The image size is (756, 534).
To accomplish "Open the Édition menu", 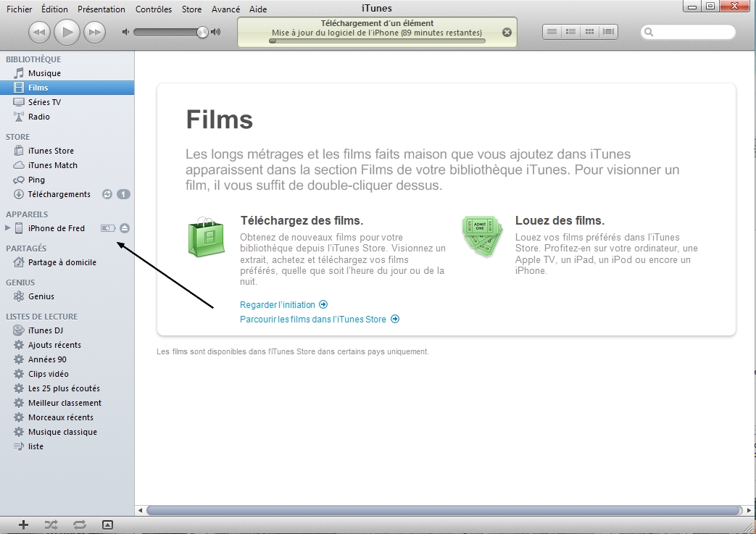I will 54,9.
